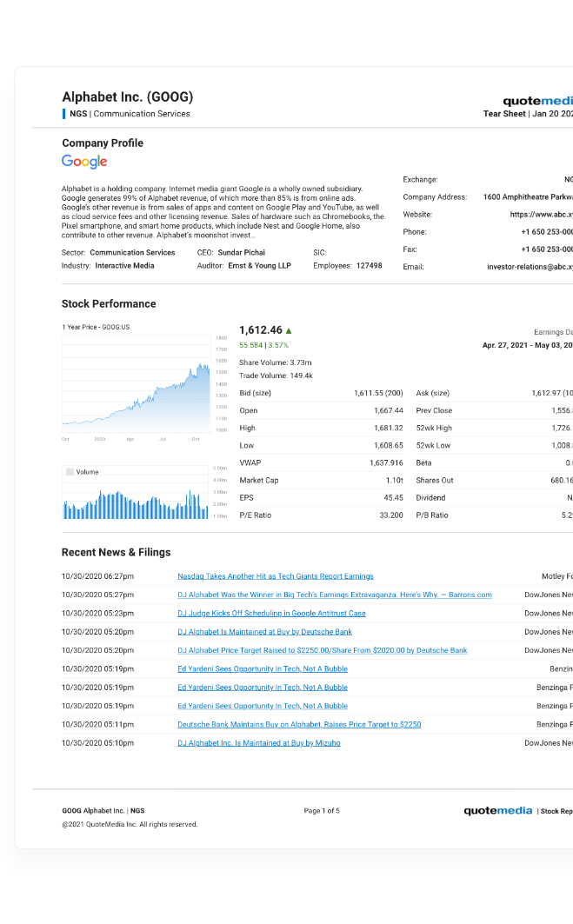The image size is (573, 924).
Task: Click the quotemedia logo in the header
Action: pos(537,101)
